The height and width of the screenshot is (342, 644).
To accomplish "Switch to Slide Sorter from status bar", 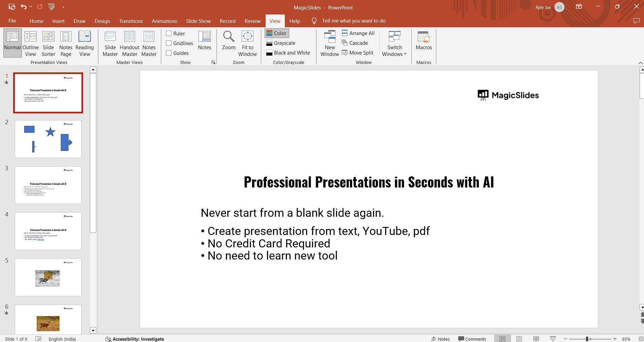I will (x=519, y=339).
